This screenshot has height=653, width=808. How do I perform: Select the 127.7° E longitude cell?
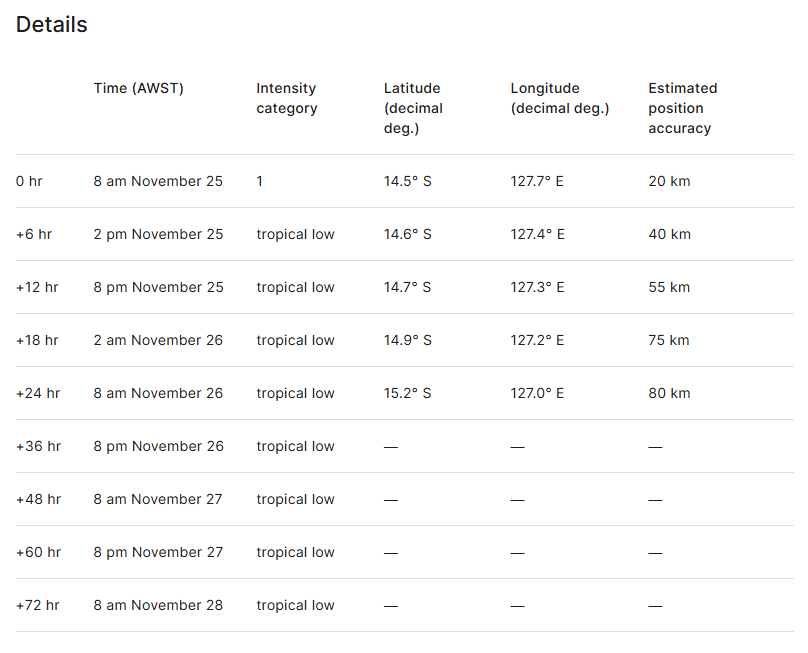click(x=537, y=181)
